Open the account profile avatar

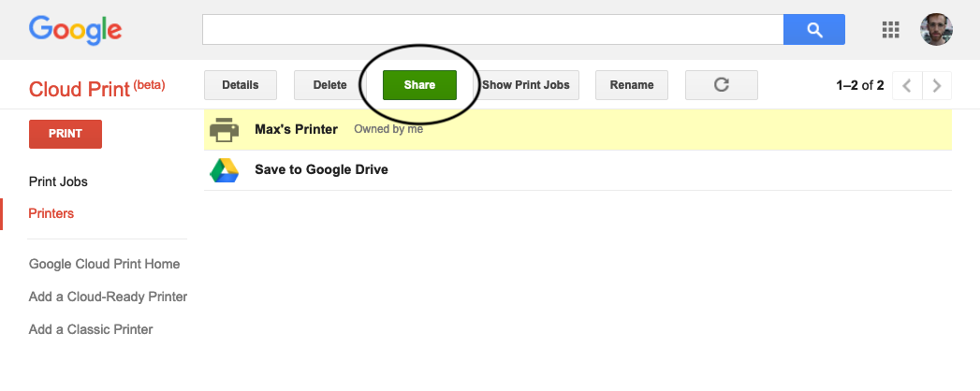[936, 29]
